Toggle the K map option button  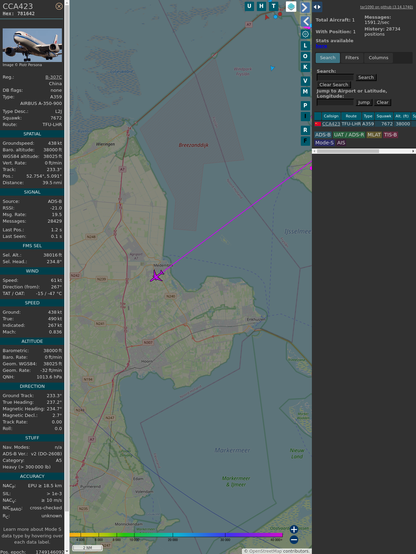click(x=305, y=67)
